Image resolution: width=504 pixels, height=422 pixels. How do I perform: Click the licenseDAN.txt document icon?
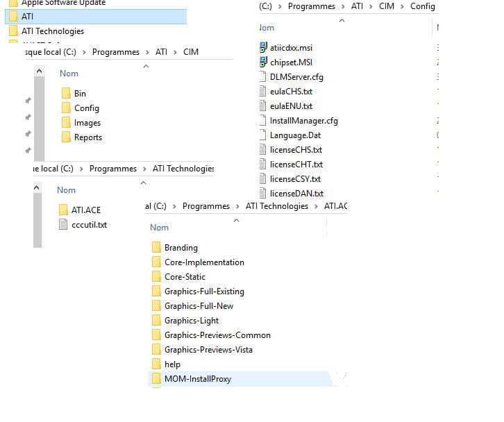[262, 193]
